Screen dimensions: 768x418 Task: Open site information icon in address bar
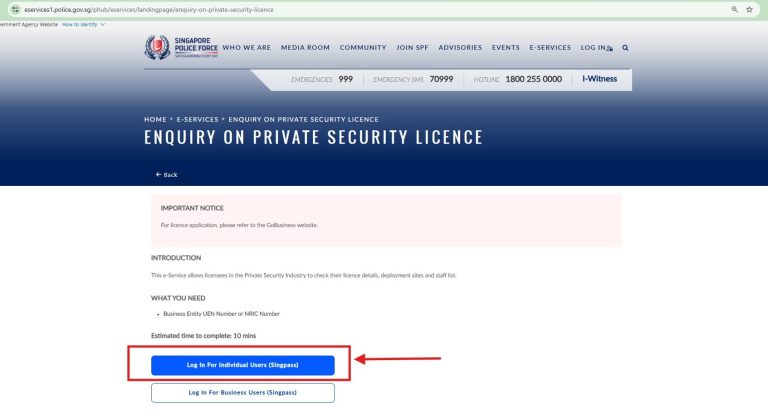(x=15, y=9)
